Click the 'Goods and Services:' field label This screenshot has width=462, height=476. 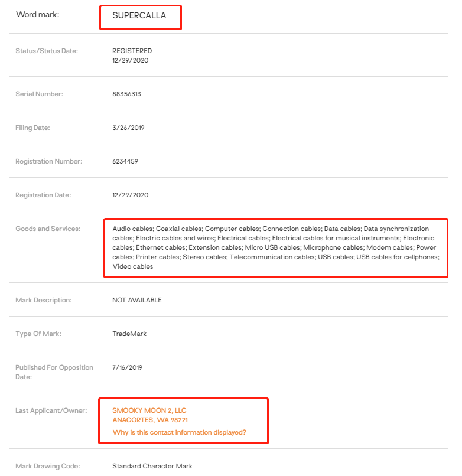(x=48, y=229)
